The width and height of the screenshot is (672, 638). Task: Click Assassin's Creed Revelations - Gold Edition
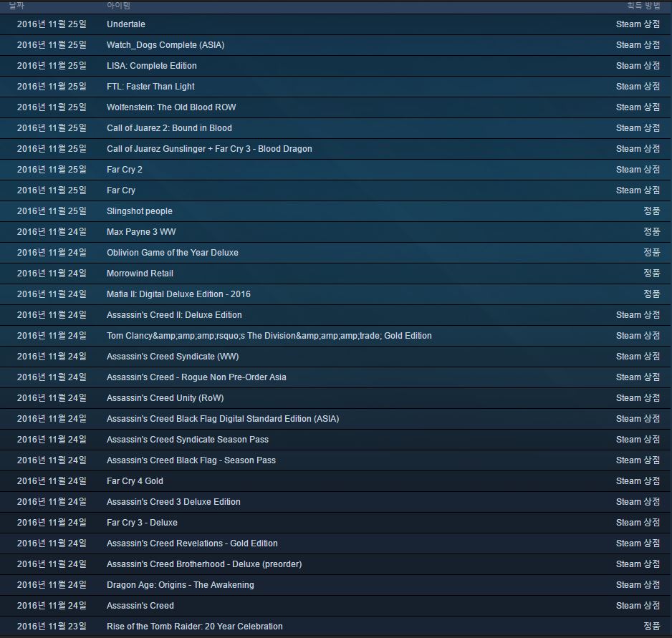[193, 543]
